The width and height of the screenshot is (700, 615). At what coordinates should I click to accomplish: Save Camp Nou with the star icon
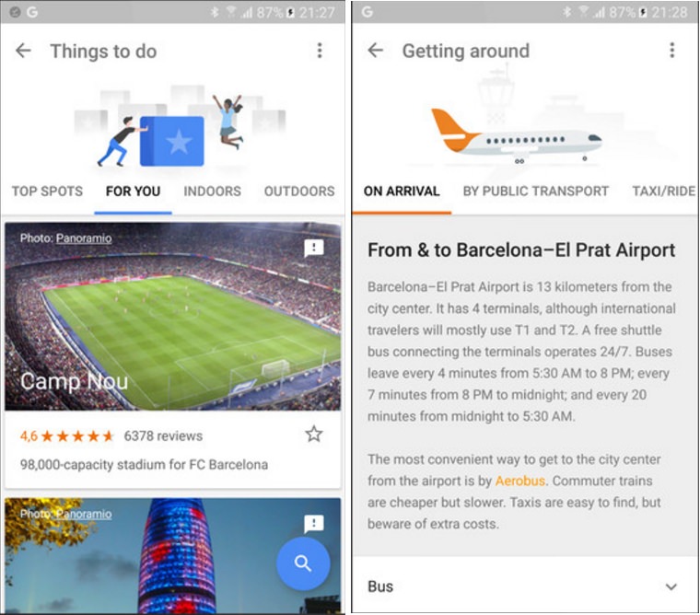coord(314,434)
